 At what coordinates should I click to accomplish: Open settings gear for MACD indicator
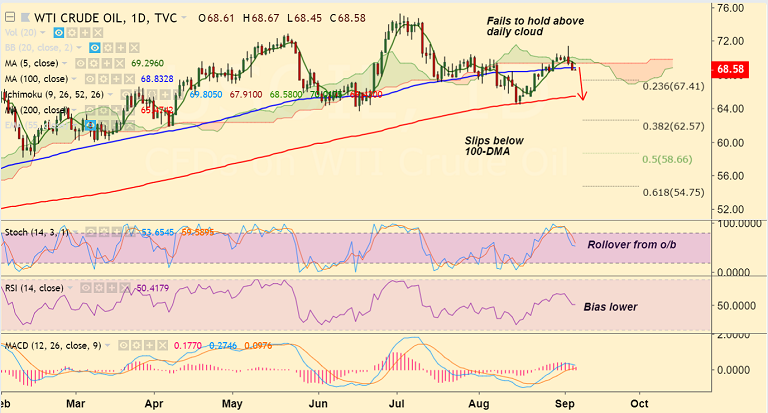click(x=136, y=345)
